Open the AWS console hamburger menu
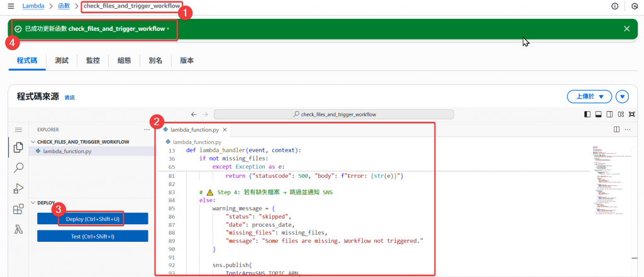Screen dimensions: 644x277 tap(11, 6)
